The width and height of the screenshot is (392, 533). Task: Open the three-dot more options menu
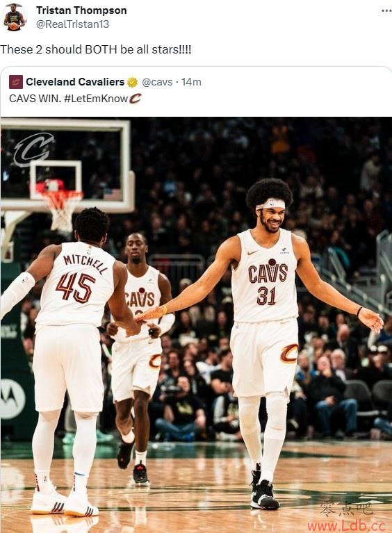coord(386,11)
